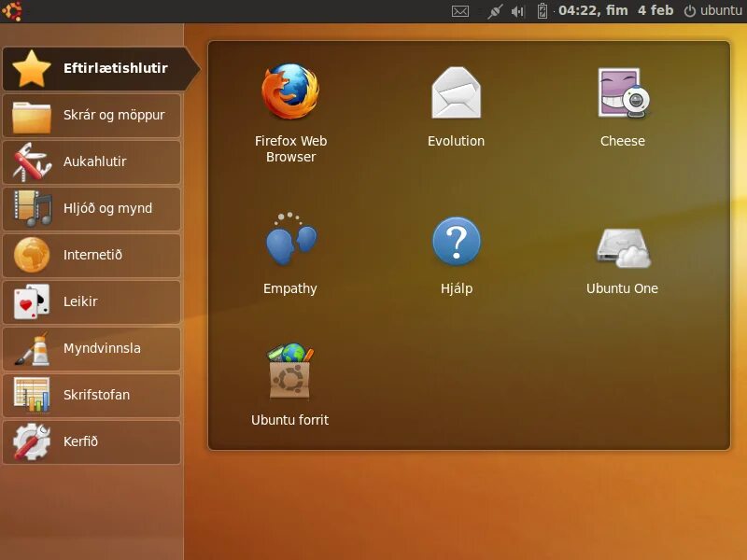This screenshot has height=560, width=747.
Task: Start the Cheese webcam app icon
Action: pyautogui.click(x=624, y=92)
